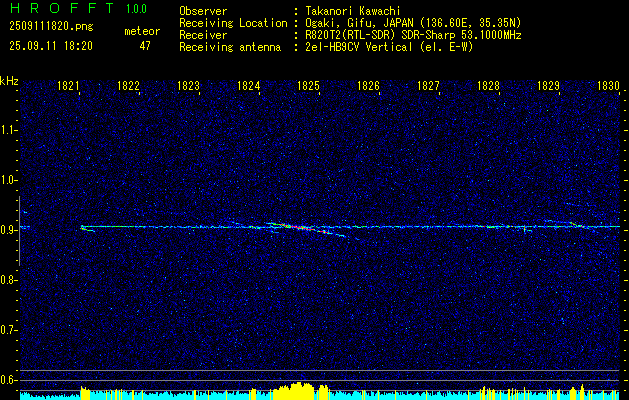Click the observer name Takanori Kawachi

[353, 11]
